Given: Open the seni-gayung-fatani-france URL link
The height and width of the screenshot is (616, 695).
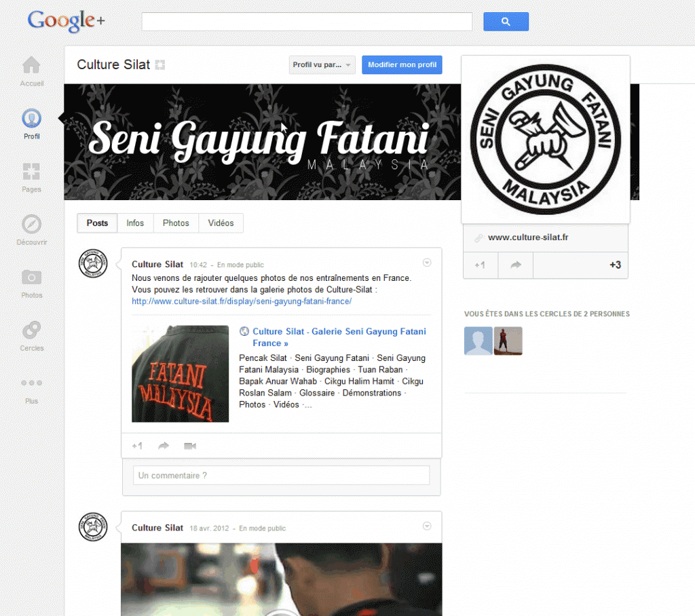Looking at the screenshot, I should point(242,301).
